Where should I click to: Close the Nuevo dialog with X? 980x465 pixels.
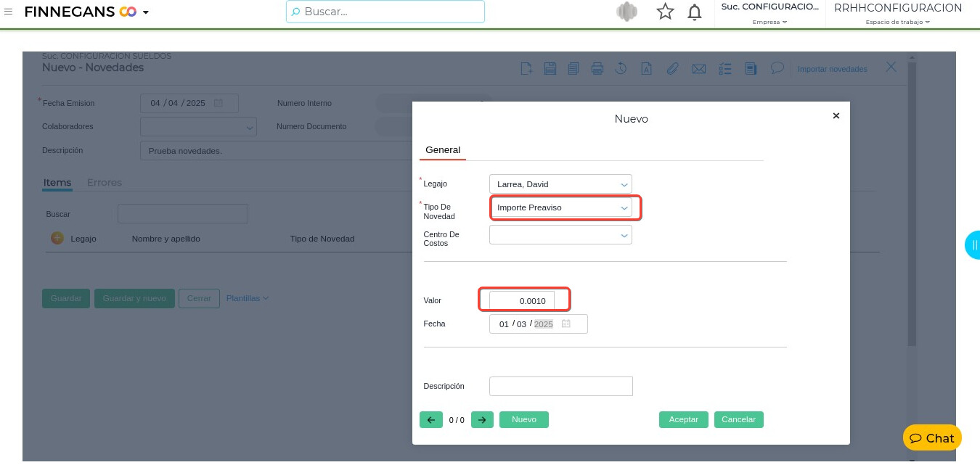click(836, 115)
